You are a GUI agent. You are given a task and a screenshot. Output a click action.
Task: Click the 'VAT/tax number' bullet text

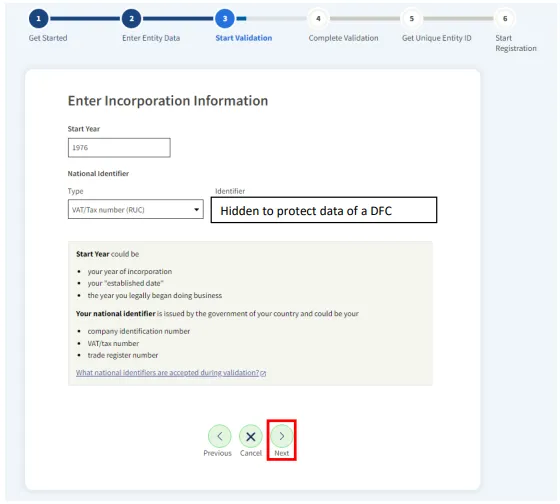click(113, 343)
